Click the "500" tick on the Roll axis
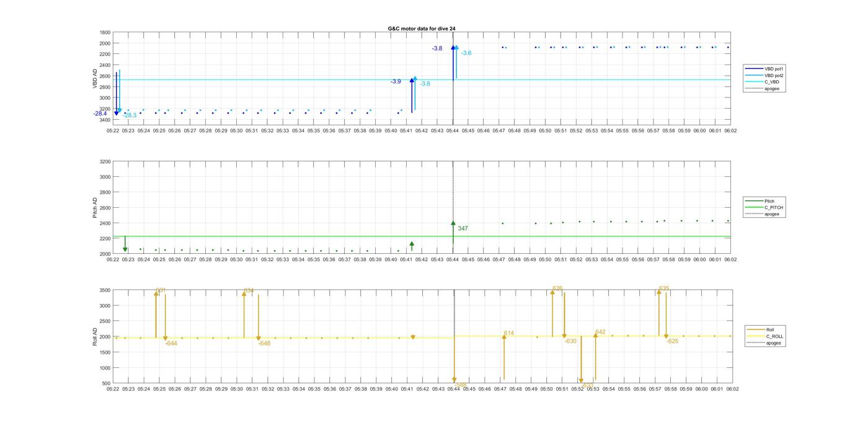Screen dimensions: 868x430 (107, 383)
